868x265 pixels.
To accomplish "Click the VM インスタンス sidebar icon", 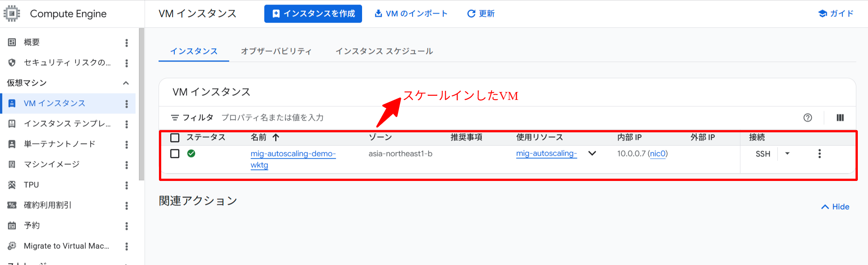I will click(x=12, y=103).
